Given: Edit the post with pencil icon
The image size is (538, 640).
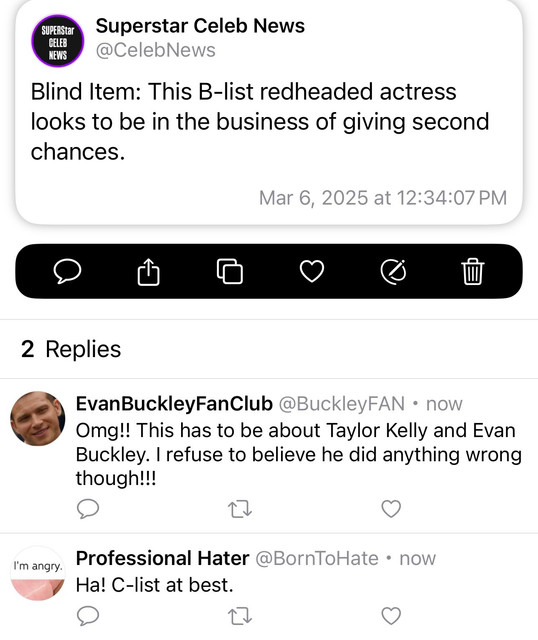Looking at the screenshot, I should point(393,271).
